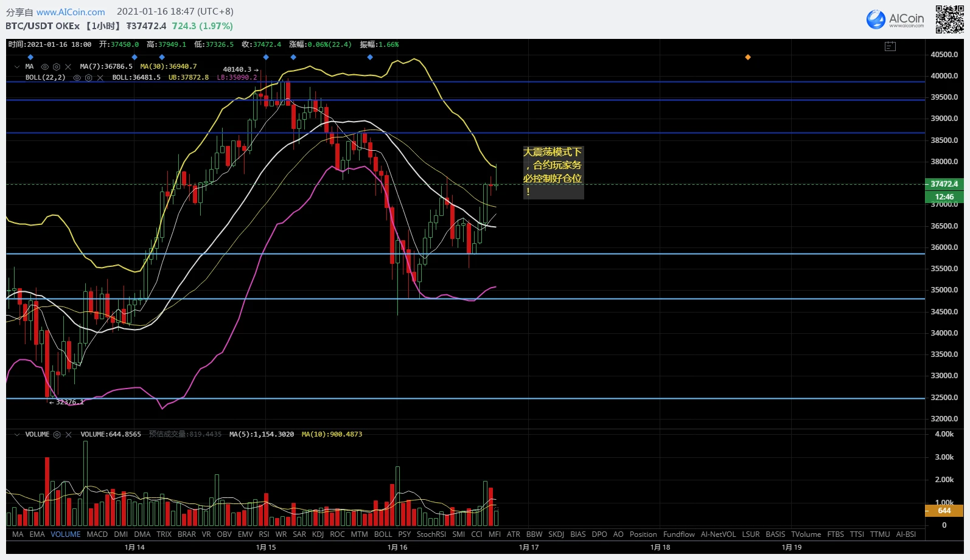Viewport: 970px width, 560px height.
Task: Choose the KDJ indicator
Action: [x=318, y=534]
